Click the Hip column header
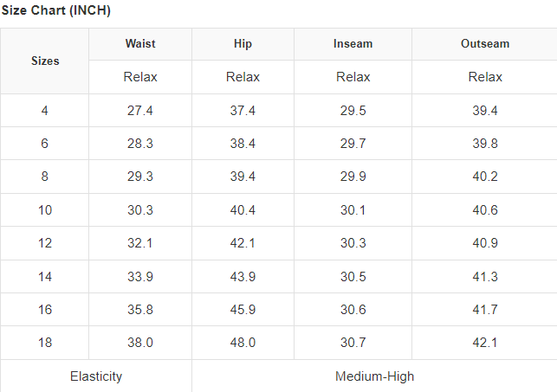Screen dimensions: 557x392 (x=243, y=44)
